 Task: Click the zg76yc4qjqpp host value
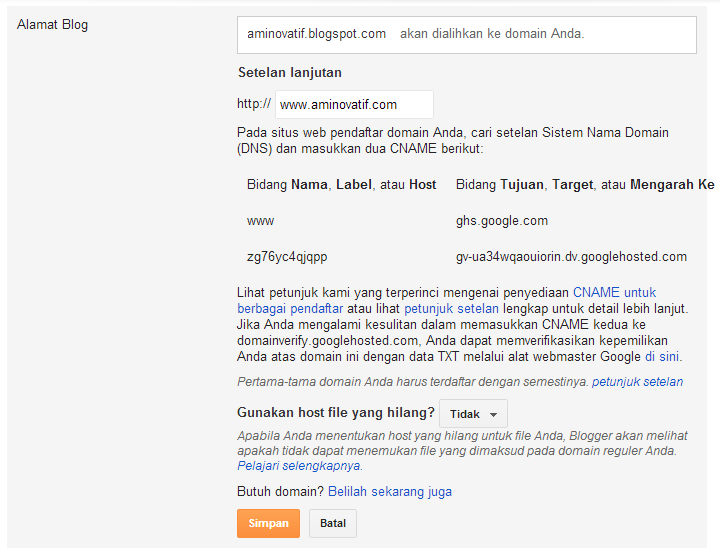(287, 257)
